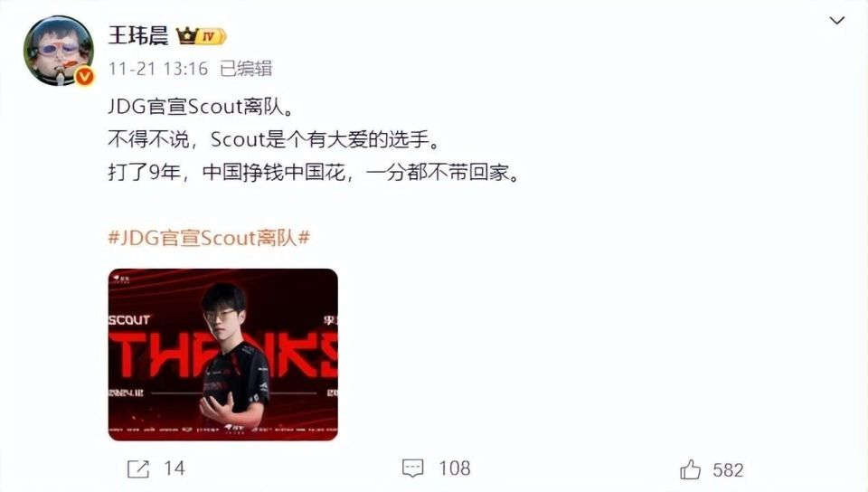Click the orange verified V badge

[85, 76]
